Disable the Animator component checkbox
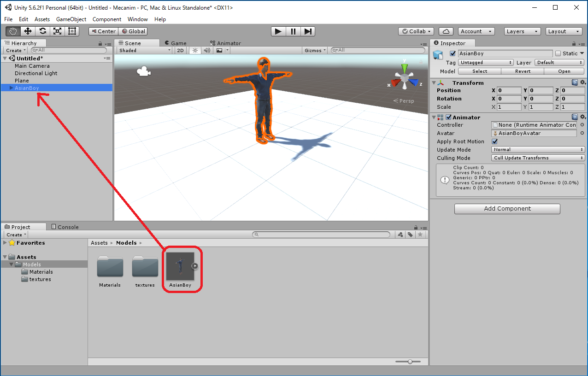 point(448,117)
